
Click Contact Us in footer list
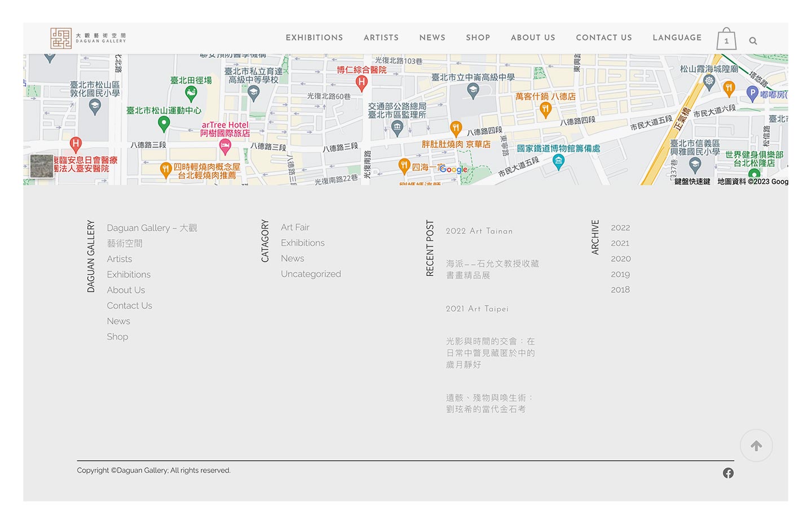click(x=129, y=305)
